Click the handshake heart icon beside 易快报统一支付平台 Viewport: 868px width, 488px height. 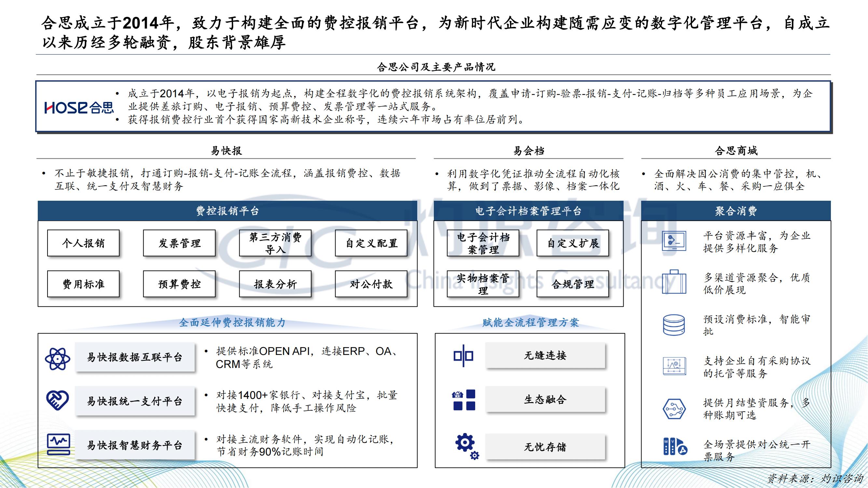(x=58, y=400)
